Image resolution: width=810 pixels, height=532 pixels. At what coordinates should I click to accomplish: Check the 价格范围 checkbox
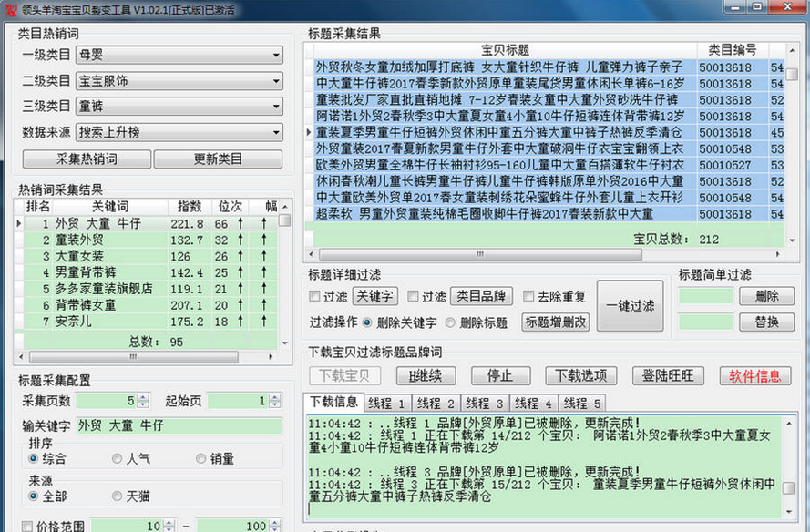(26, 526)
